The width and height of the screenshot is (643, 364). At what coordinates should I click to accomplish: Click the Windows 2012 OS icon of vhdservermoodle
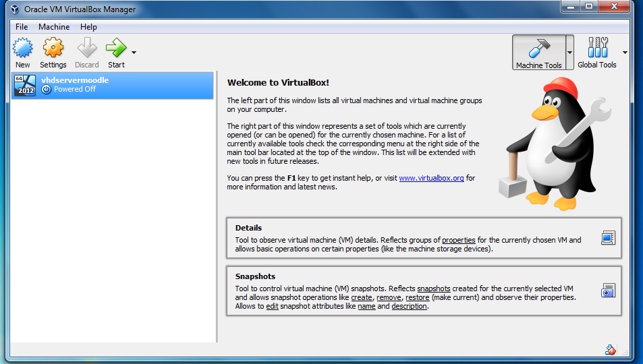25,85
